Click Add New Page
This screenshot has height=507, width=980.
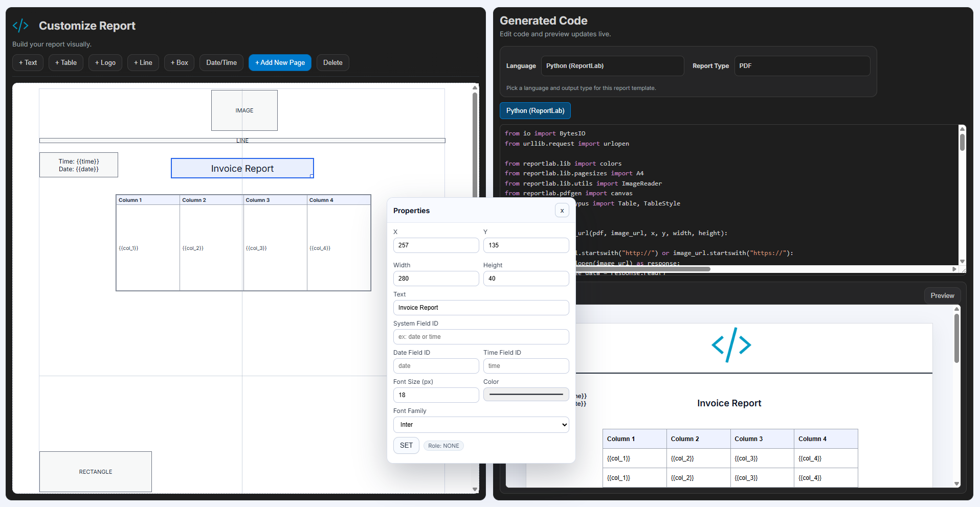pyautogui.click(x=280, y=62)
